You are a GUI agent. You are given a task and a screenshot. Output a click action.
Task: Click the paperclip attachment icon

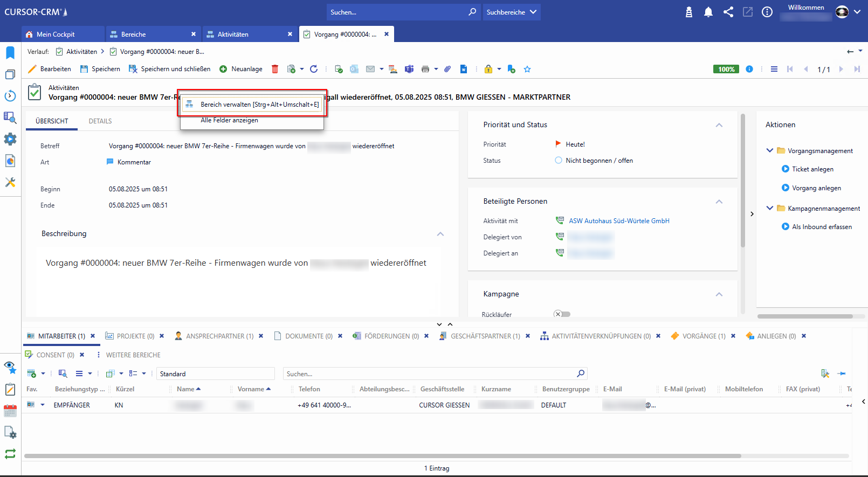(x=447, y=69)
